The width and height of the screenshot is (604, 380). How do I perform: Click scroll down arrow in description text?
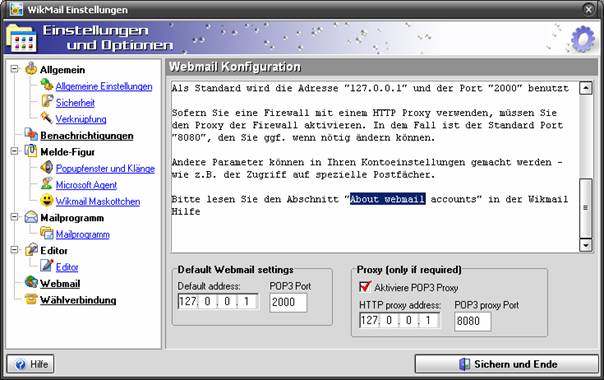(586, 245)
